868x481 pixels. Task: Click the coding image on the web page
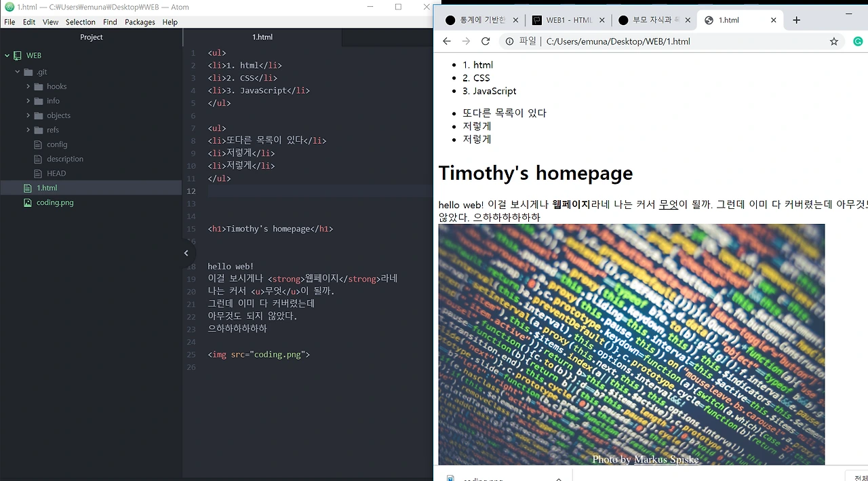coord(631,345)
